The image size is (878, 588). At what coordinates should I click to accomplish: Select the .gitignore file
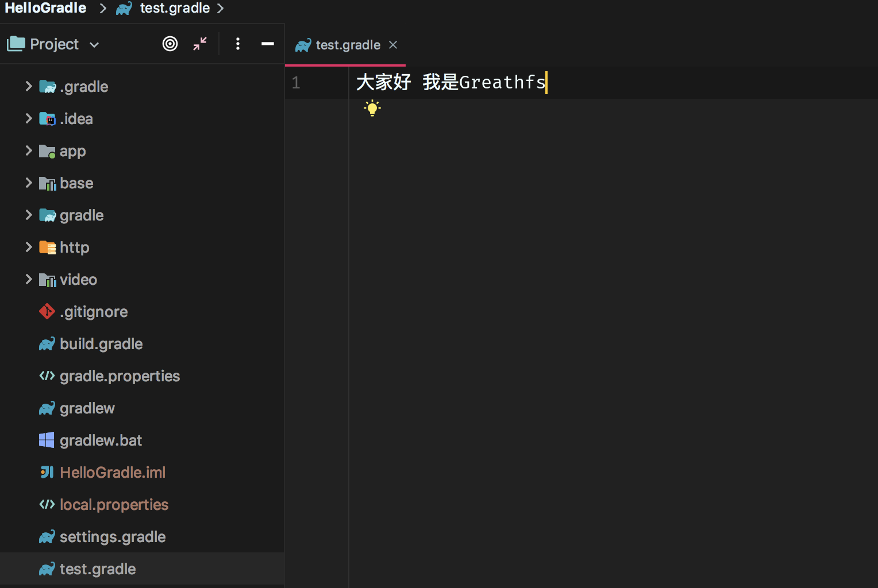click(x=94, y=312)
